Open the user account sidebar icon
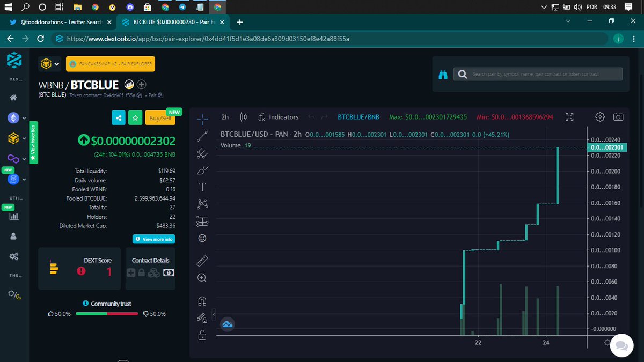This screenshot has width=644, height=362. 13,236
